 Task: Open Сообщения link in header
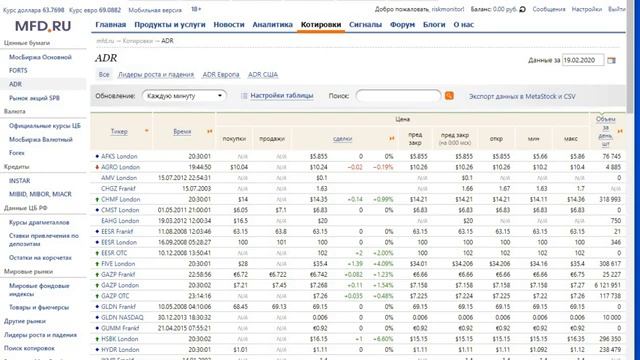549,9
